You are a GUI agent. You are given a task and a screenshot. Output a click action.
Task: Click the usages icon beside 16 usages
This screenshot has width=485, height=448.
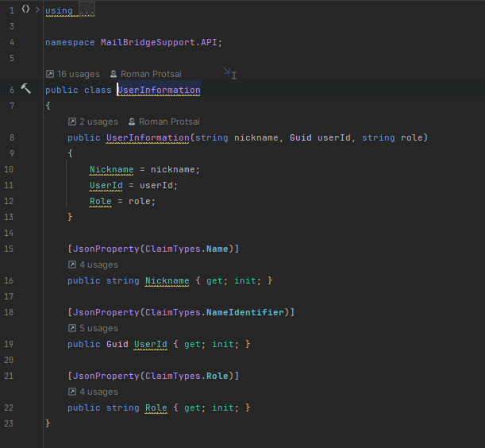coord(50,74)
